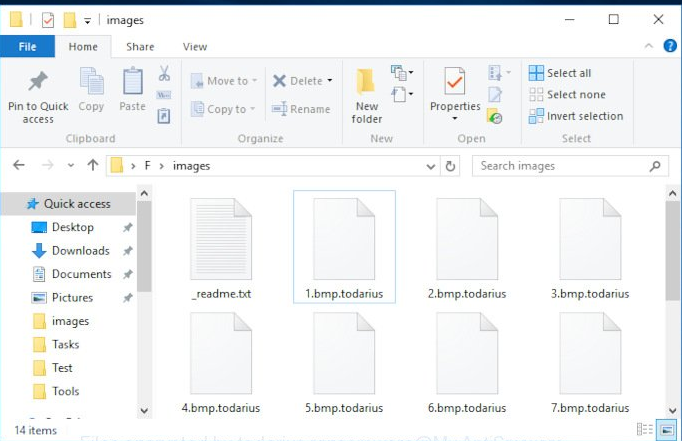
Task: Click the Cut scissors icon
Action: [164, 74]
